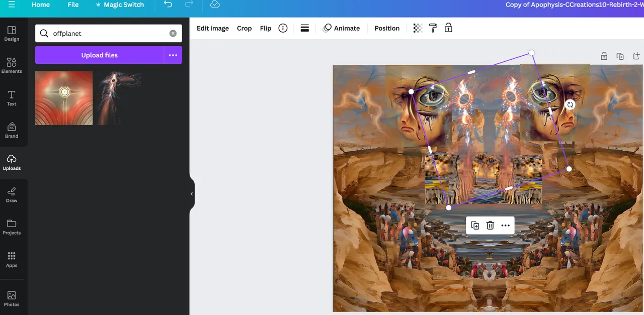Open the Apps panel
The height and width of the screenshot is (315, 644).
coord(12,260)
